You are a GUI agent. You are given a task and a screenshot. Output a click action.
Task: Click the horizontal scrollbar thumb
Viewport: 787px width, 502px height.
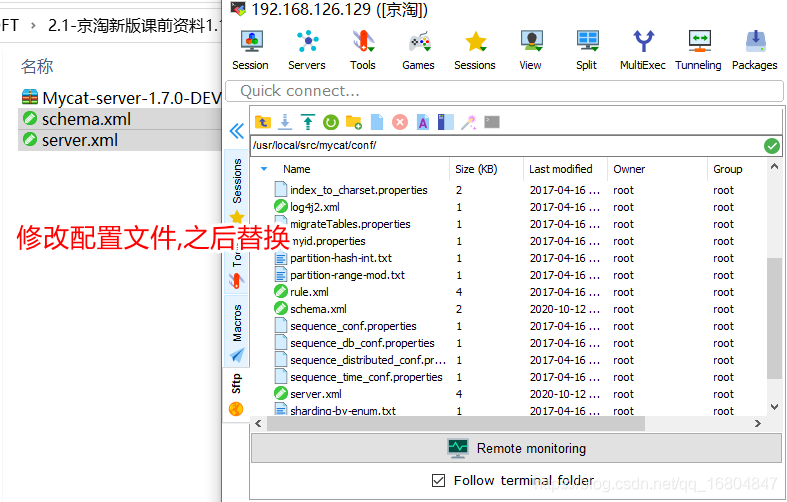[x=456, y=424]
